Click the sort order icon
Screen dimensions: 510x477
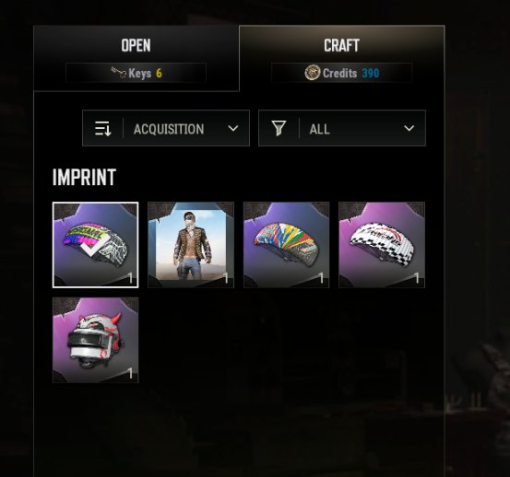(103, 128)
